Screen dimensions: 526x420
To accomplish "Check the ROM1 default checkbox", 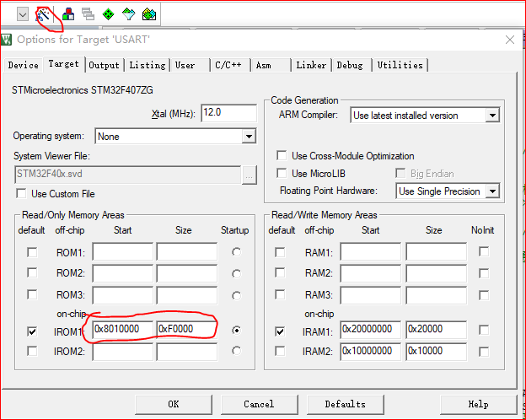I will [32, 252].
